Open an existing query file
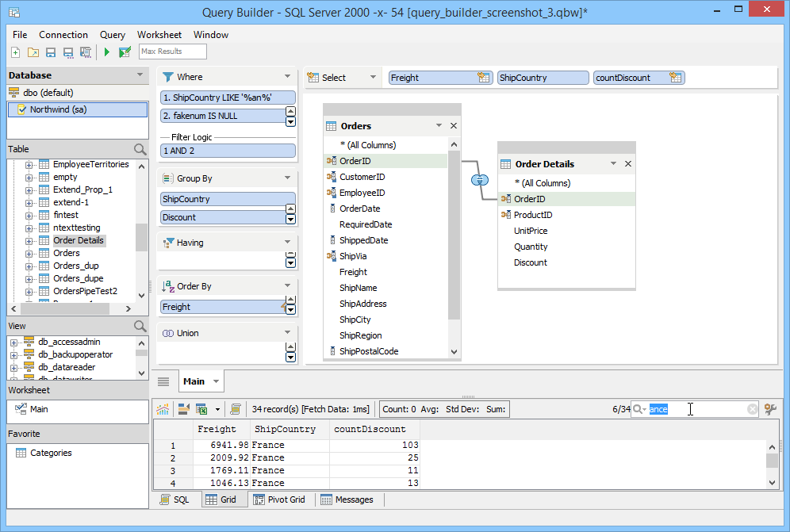790x532 pixels. 33,52
